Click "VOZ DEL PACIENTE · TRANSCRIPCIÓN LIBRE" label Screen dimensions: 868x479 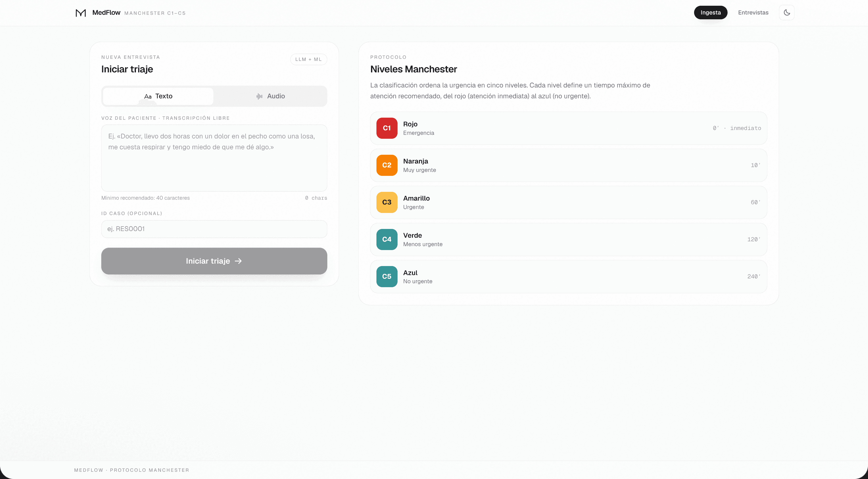165,118
